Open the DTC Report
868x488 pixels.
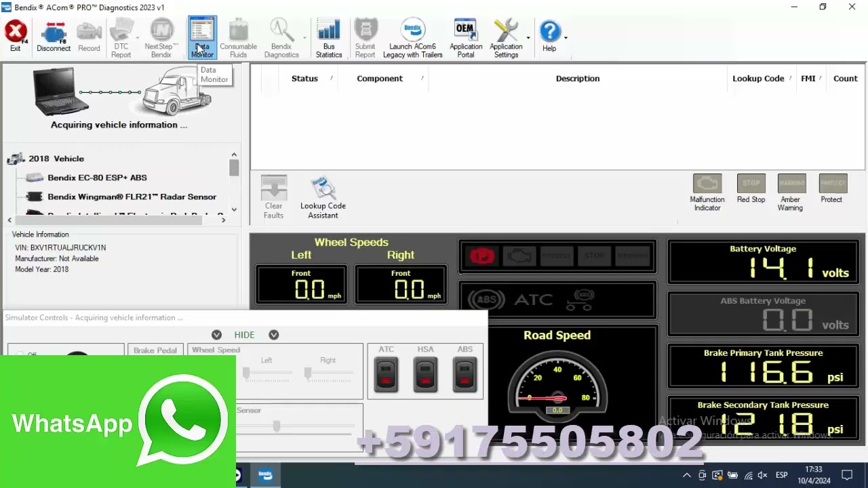click(x=121, y=39)
